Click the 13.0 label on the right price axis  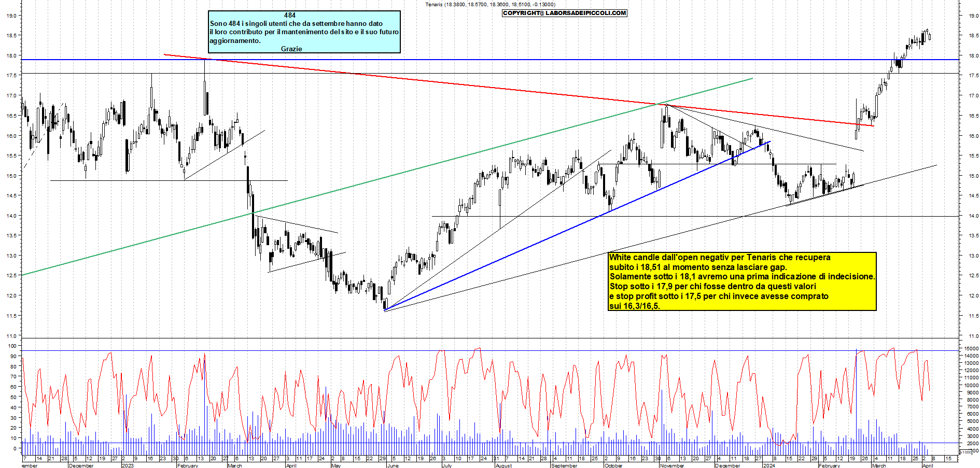pos(973,256)
